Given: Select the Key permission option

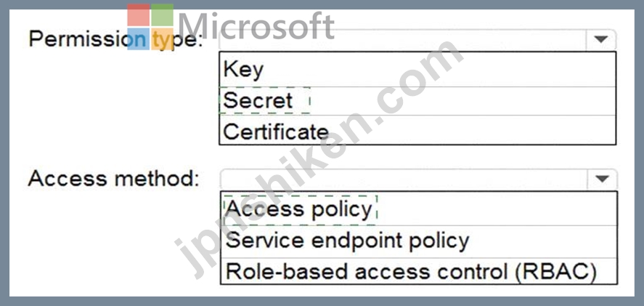Looking at the screenshot, I should tap(417, 70).
